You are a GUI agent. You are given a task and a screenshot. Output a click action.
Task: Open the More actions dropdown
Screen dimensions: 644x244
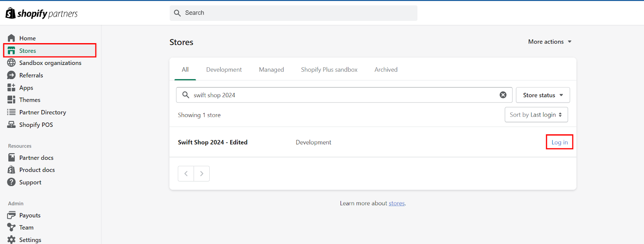(550, 42)
